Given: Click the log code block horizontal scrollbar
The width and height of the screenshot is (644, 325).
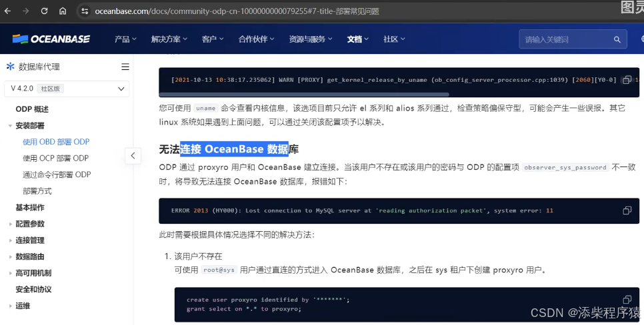Looking at the screenshot, I should pyautogui.click(x=304, y=95).
